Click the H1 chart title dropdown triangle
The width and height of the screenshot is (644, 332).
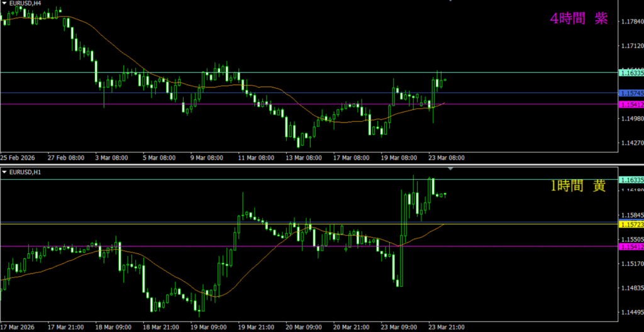click(4, 172)
